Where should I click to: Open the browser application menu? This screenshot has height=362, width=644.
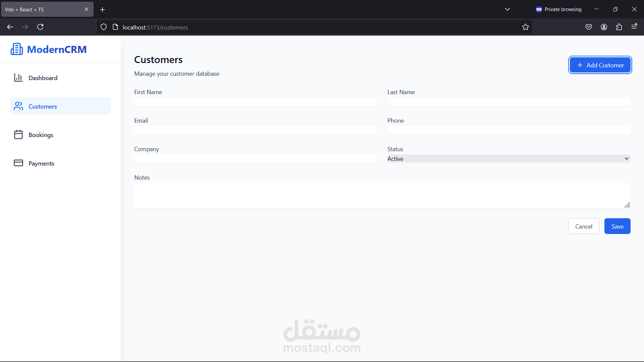pyautogui.click(x=634, y=27)
